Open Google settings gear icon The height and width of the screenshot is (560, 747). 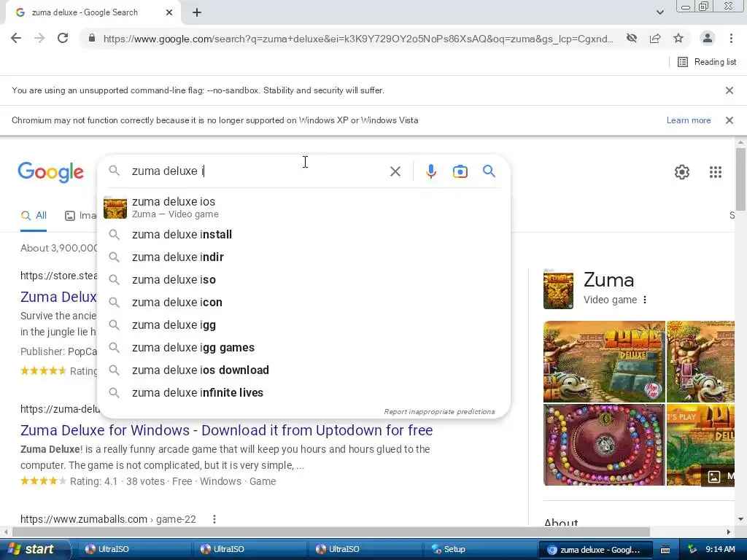coord(682,172)
